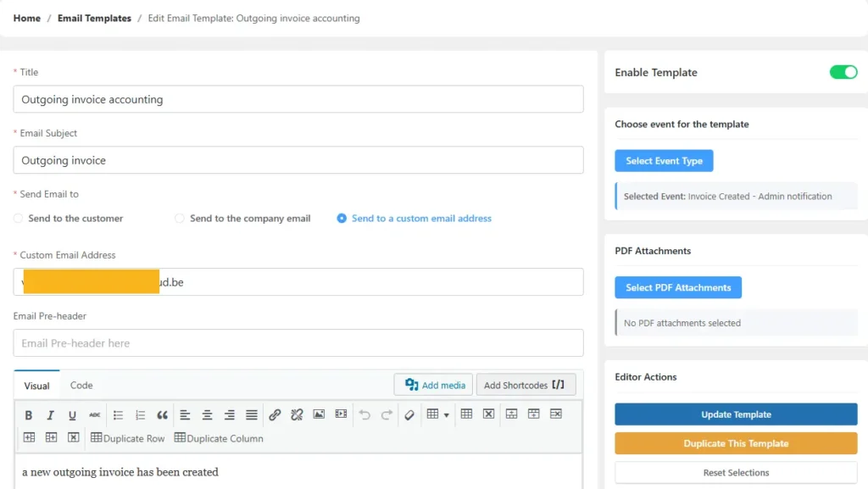This screenshot has width=868, height=489.
Task: Click the underline formatting icon
Action: 73,415
